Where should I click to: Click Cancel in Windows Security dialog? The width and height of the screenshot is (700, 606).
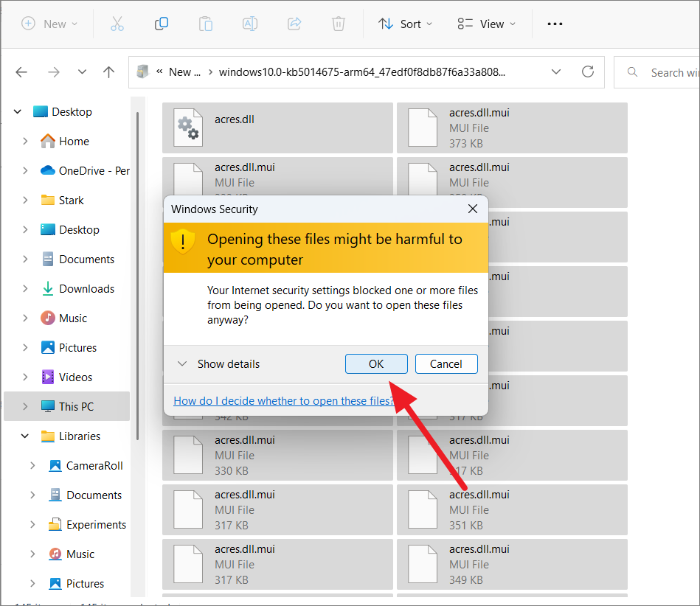point(446,363)
